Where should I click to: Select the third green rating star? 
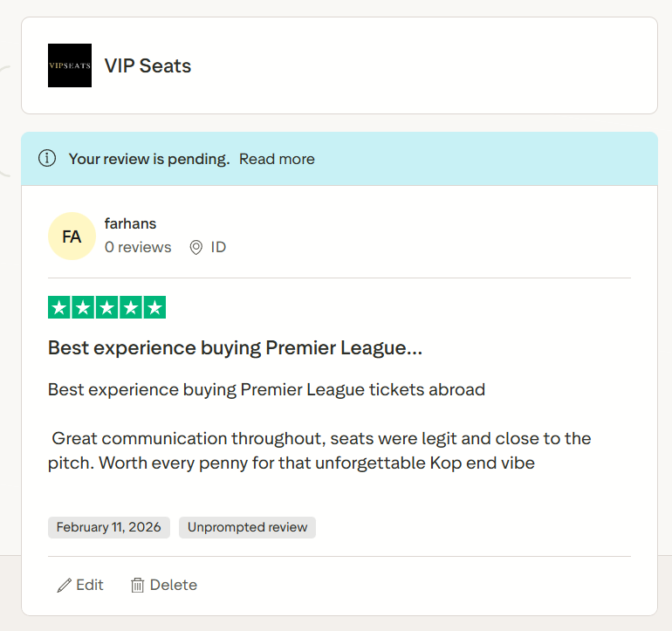[106, 307]
